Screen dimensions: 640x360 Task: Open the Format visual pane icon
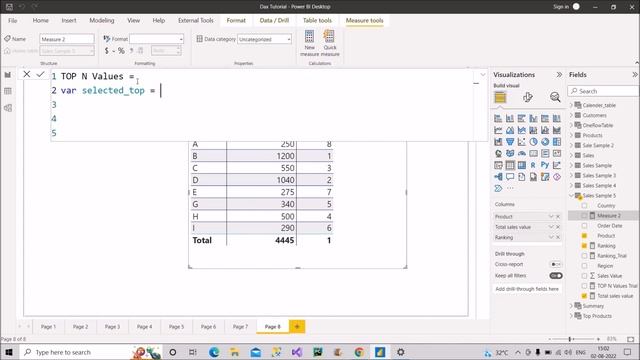(528, 98)
